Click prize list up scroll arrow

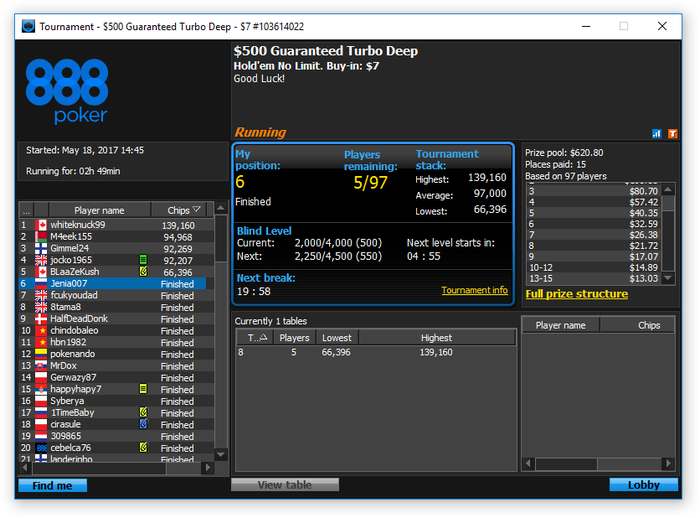tap(668, 190)
